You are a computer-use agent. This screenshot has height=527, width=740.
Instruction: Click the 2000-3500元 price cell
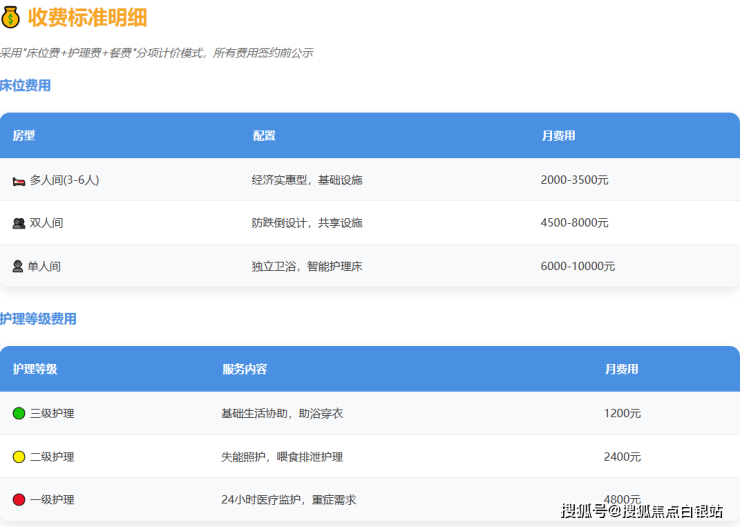(x=574, y=180)
